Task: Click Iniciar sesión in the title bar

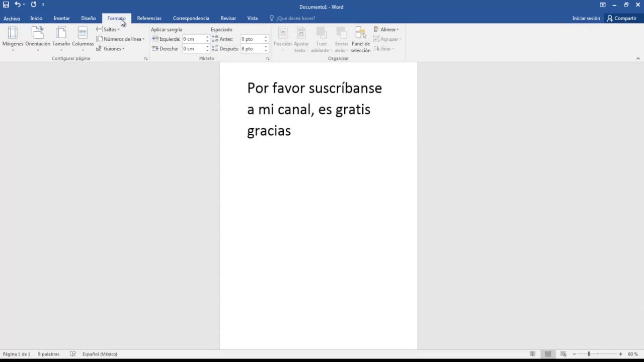Action: [585, 18]
